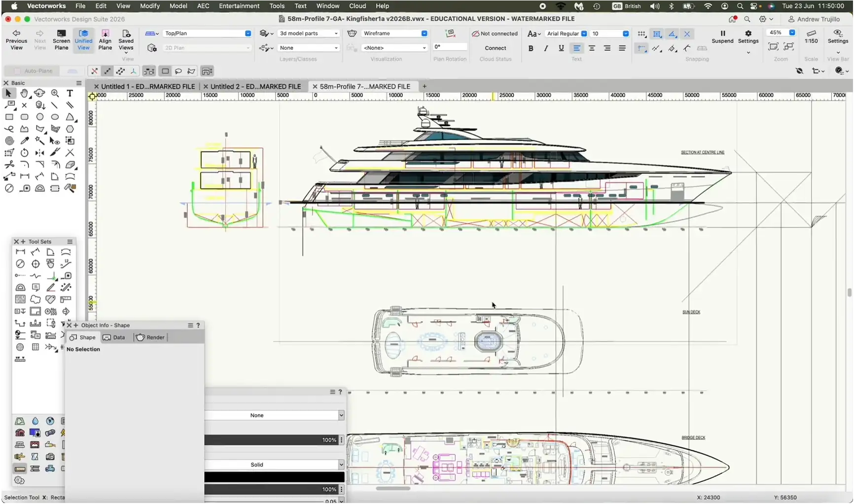Image resolution: width=854 pixels, height=504 pixels.
Task: Click the 1:150 scale button
Action: (x=811, y=37)
